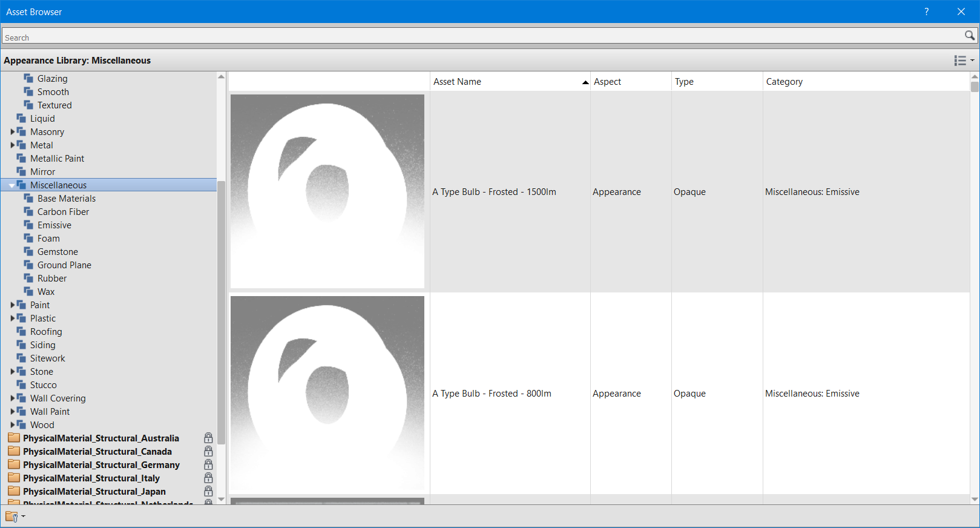Click the search magnifier icon
Screen dimensions: 980x528
pyautogui.click(x=969, y=36)
